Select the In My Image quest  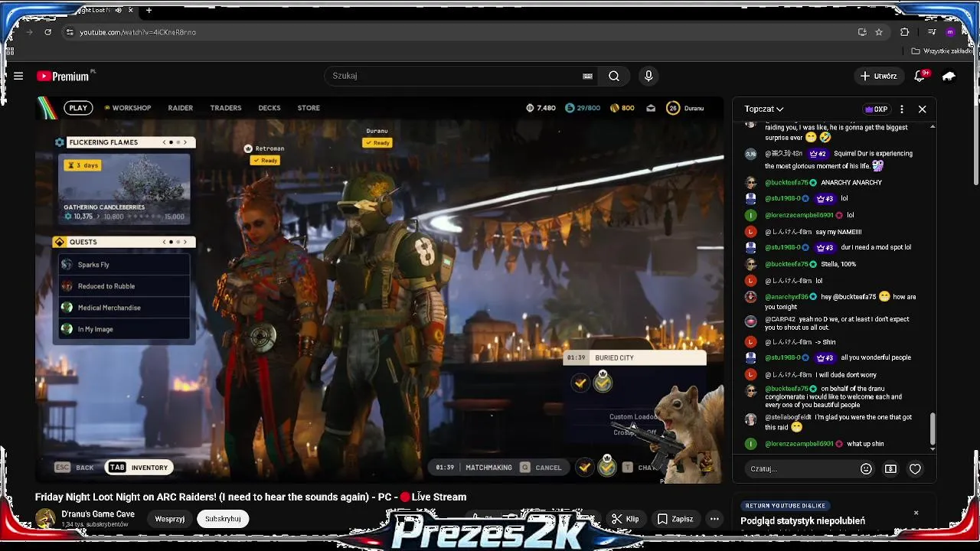(124, 329)
